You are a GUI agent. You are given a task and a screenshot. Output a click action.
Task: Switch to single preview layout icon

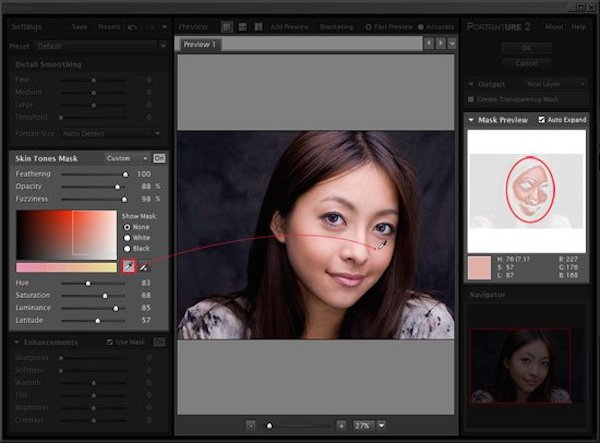227,26
